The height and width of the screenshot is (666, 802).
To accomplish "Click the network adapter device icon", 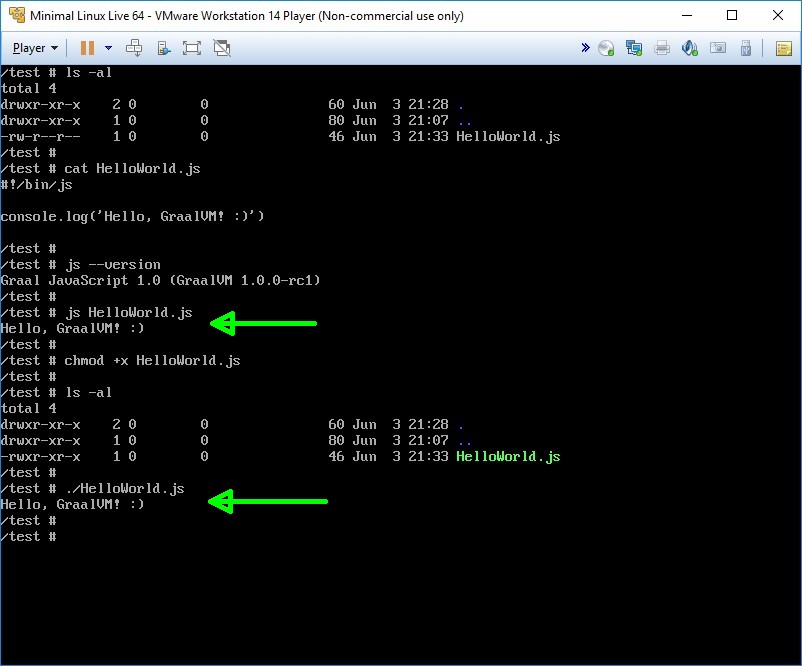I will click(633, 48).
